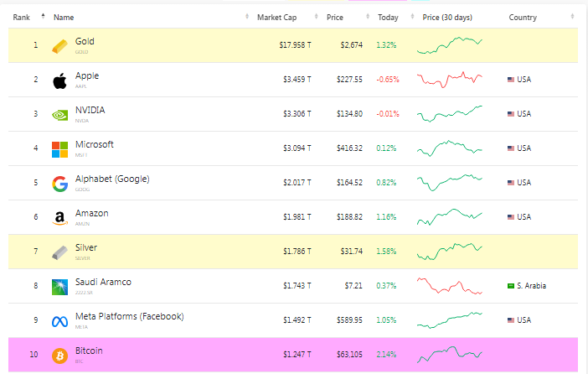Screen dimensions: 588x374
Task: Click Saudi Aramco's 30-day price chart
Action: pyautogui.click(x=450, y=286)
